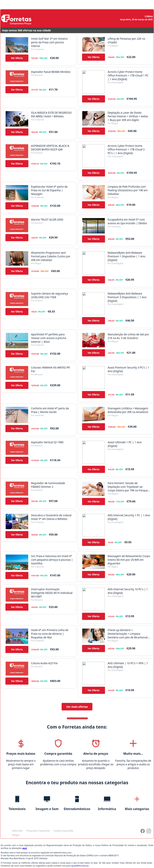Screen dimensions: 154x868
Task: Open the ISLA MÁGICA offer title link
Action: coord(51,114)
